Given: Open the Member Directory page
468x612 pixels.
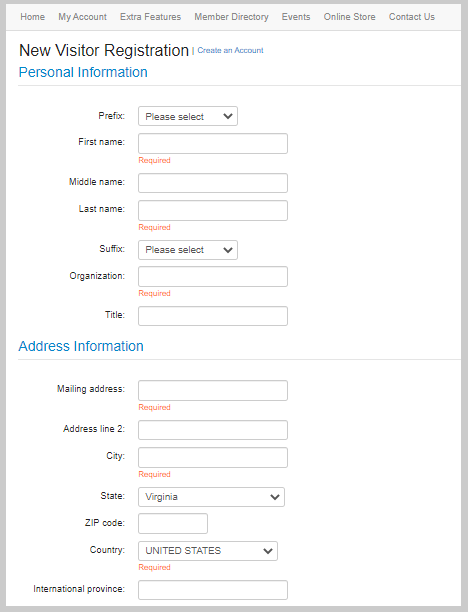Looking at the screenshot, I should pos(231,17).
